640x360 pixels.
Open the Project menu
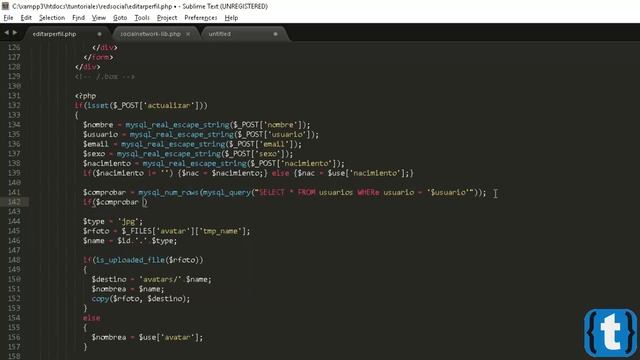click(x=167, y=18)
